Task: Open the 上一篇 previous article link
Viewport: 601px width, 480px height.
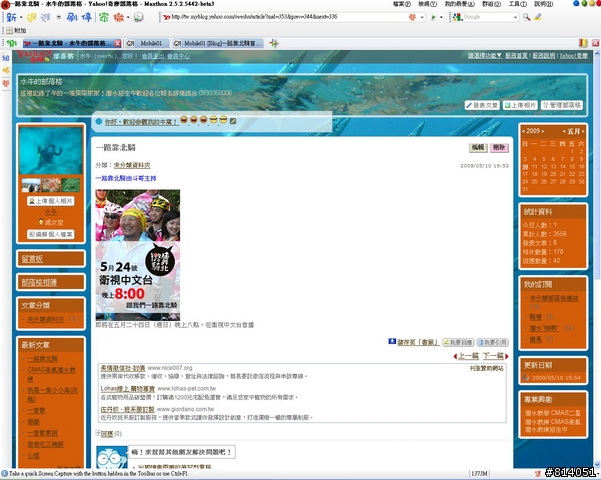Action: (466, 356)
